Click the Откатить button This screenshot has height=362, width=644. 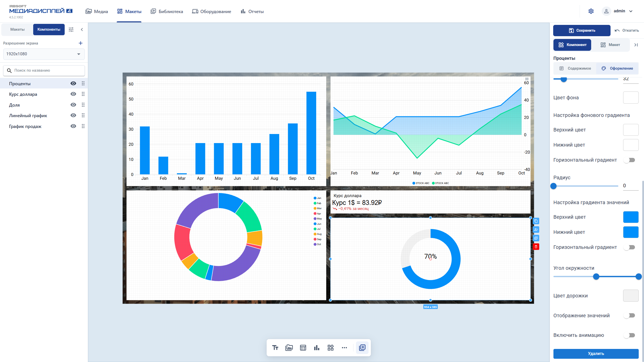click(x=627, y=30)
